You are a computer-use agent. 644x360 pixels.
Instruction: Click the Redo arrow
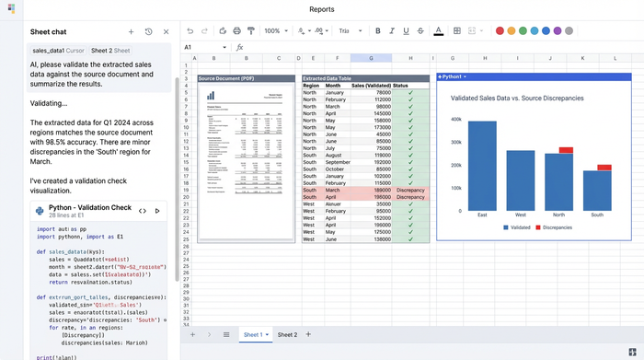(204, 30)
